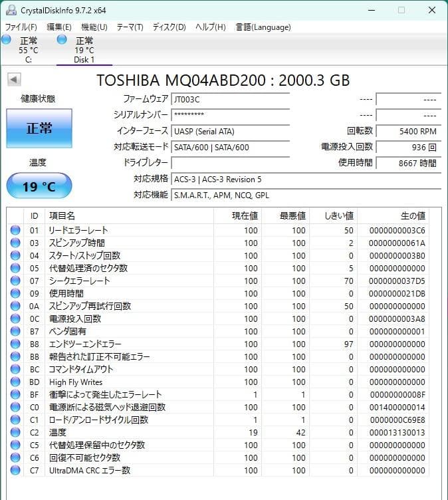Click the status icon for row 03 スピンアップ時間
Image resolution: width=448 pixels, height=500 pixels.
click(x=15, y=243)
